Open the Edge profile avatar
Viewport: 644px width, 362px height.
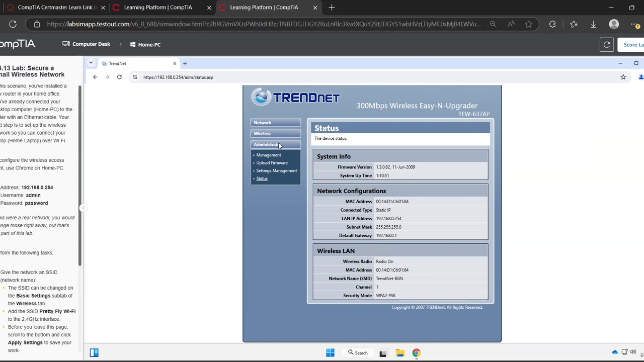614,24
